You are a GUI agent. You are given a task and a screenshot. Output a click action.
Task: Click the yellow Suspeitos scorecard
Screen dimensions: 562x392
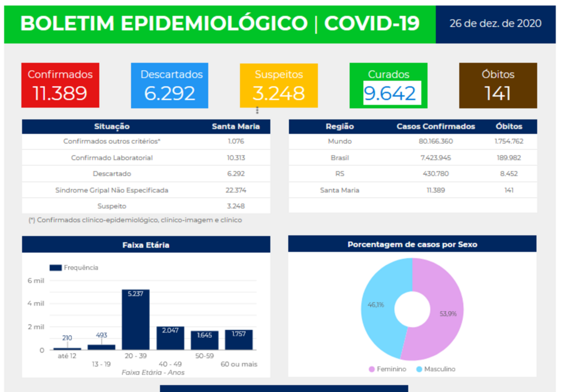point(279,85)
